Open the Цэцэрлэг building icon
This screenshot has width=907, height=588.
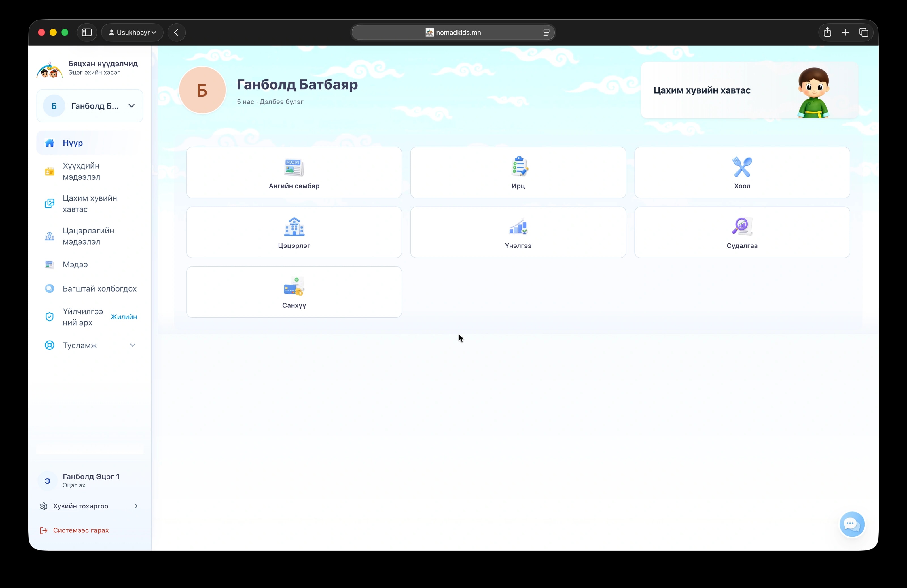[294, 227]
